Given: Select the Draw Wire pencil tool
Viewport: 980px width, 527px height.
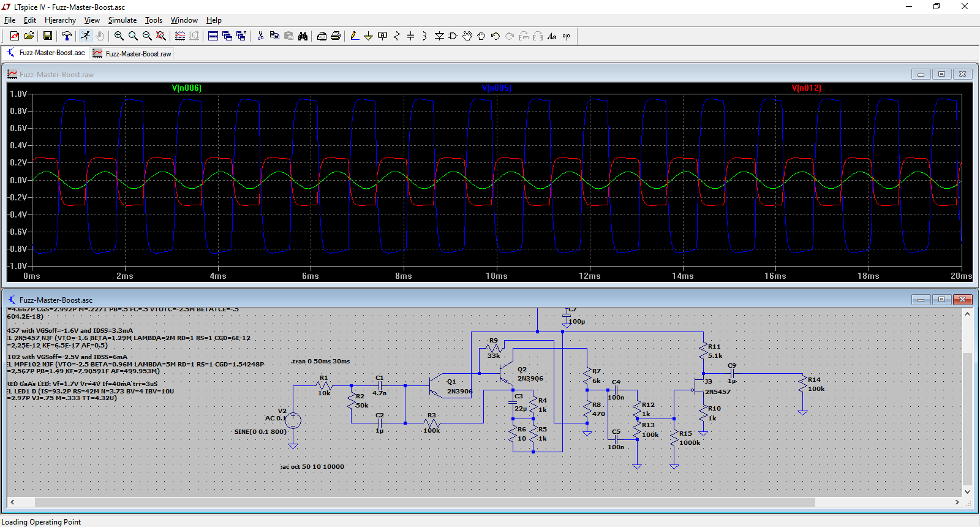Looking at the screenshot, I should pos(355,36).
